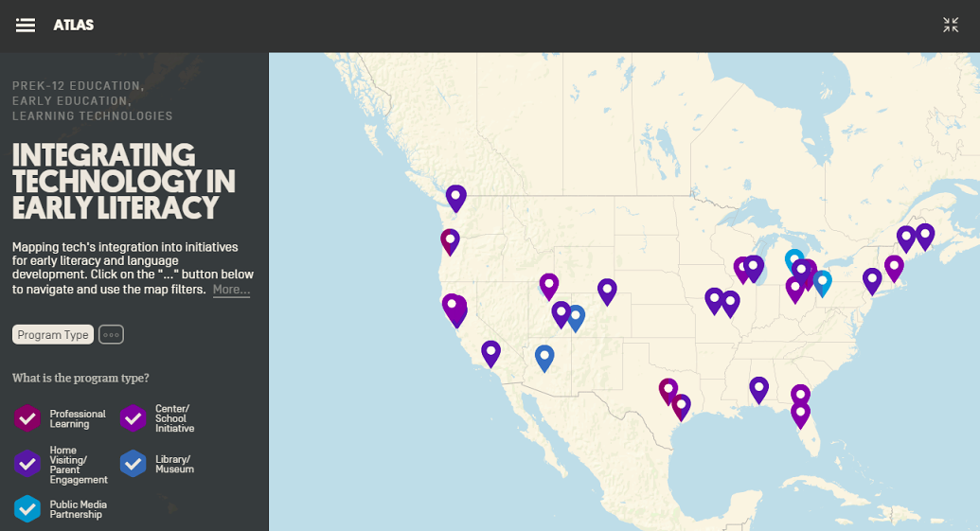The image size is (980, 531).
Task: Select the southern Florida map pin
Action: 801,414
